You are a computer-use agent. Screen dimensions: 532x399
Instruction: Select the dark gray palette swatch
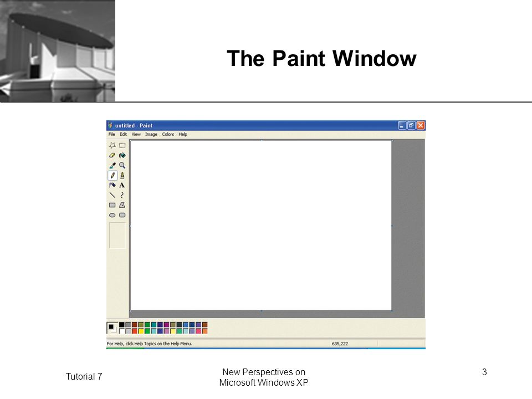tap(128, 325)
